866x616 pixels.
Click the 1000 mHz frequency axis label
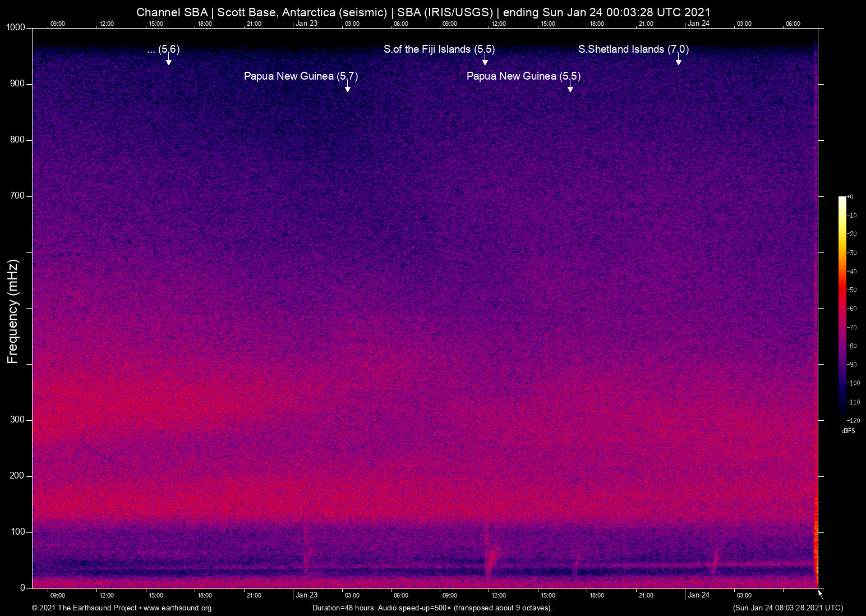point(15,27)
